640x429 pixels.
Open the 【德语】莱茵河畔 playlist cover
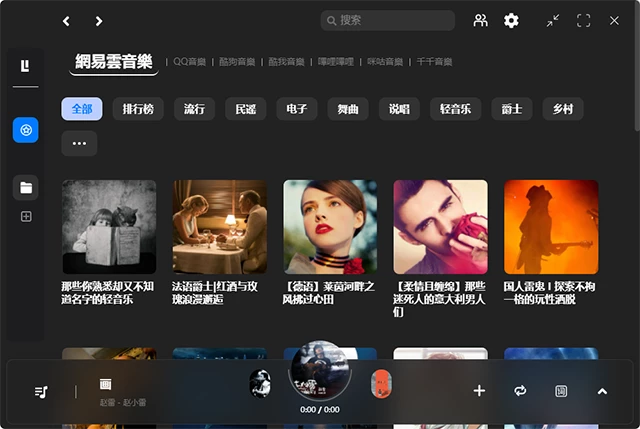330,227
